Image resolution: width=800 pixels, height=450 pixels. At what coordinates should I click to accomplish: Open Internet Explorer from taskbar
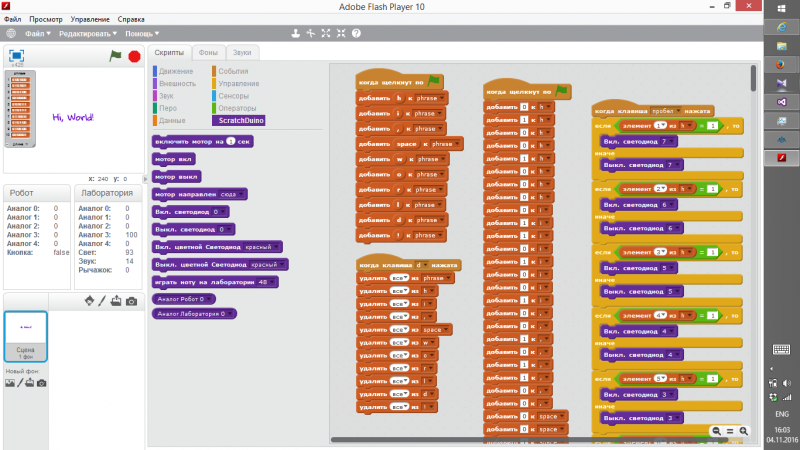781,28
